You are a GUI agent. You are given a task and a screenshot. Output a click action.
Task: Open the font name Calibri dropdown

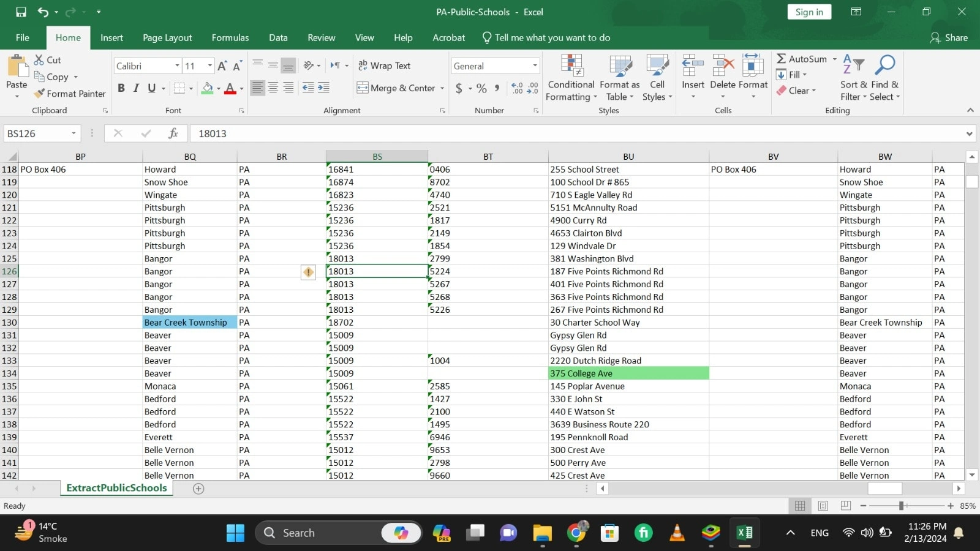click(x=177, y=66)
